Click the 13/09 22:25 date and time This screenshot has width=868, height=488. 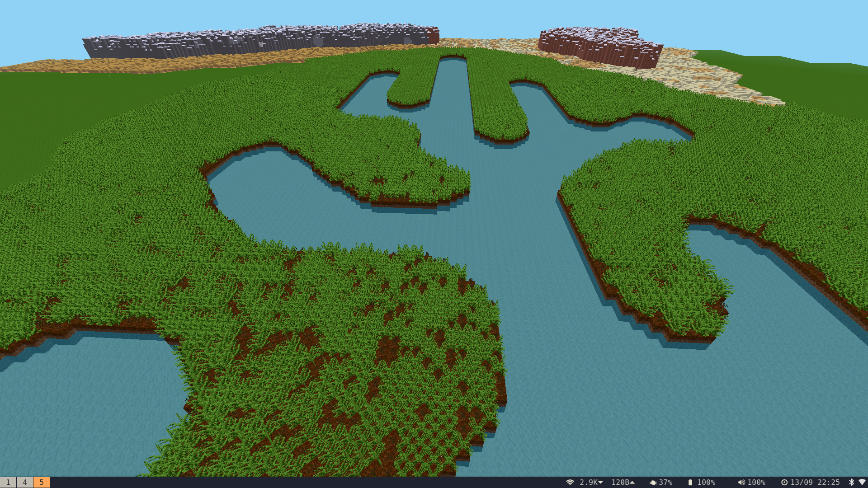[815, 482]
